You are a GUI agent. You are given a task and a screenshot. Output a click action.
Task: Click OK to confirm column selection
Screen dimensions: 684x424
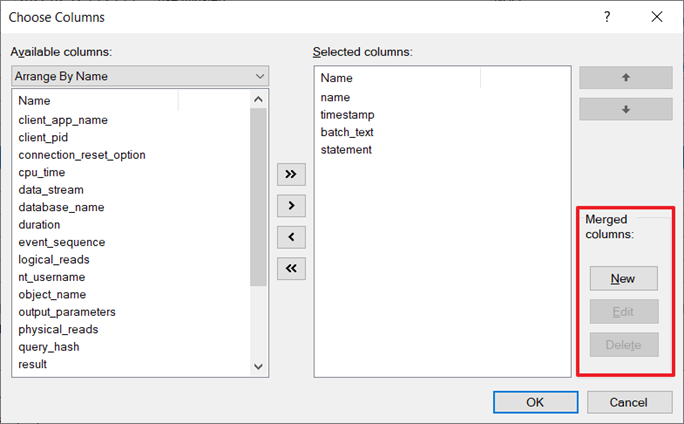point(534,402)
